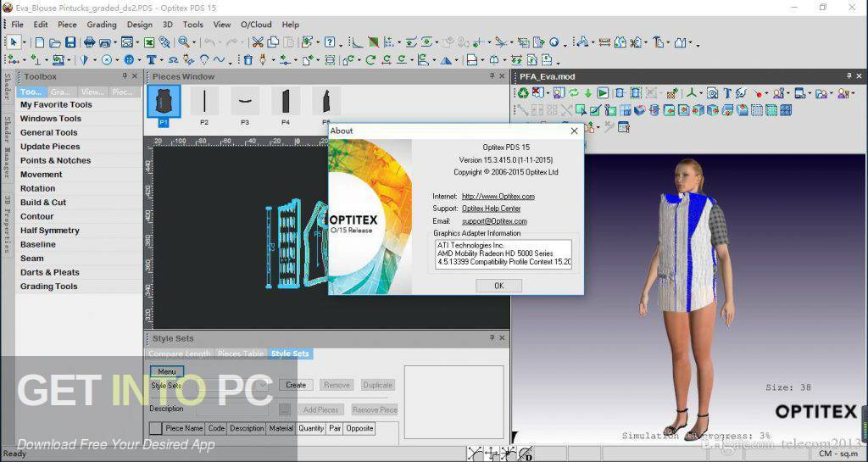Viewport: 868px width, 462px height.
Task: Click the price tag icon in the toolbar
Action: (x=164, y=42)
